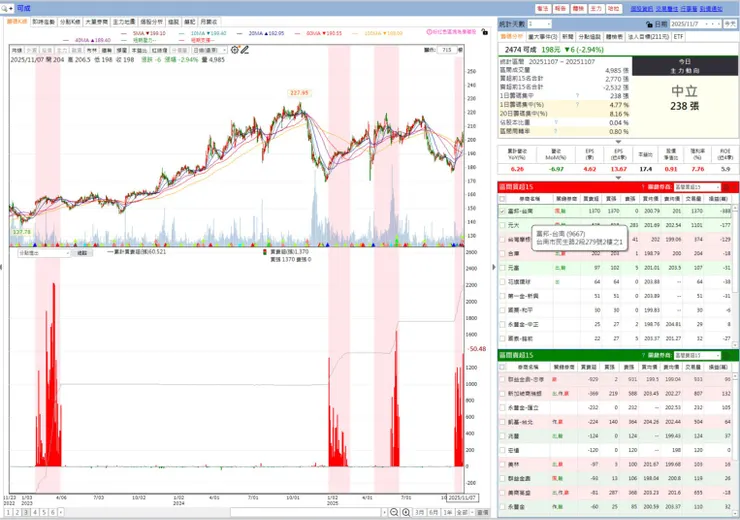Expand arrow below EPS metrics row
The width and height of the screenshot is (740, 520).
[618, 178]
